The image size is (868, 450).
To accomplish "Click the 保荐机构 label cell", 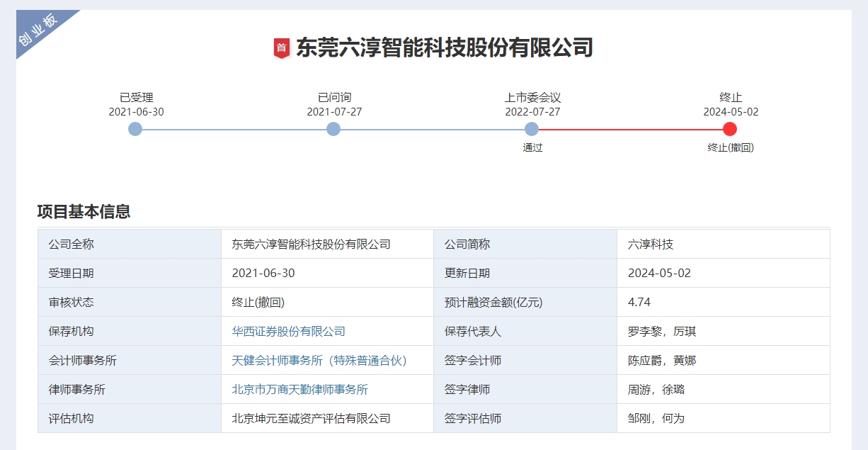I will [x=130, y=331].
